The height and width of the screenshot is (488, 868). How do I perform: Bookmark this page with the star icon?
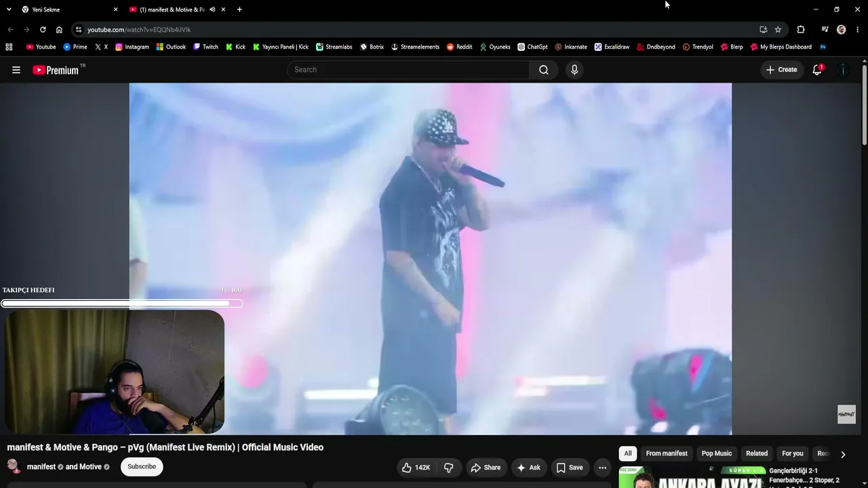click(x=778, y=30)
